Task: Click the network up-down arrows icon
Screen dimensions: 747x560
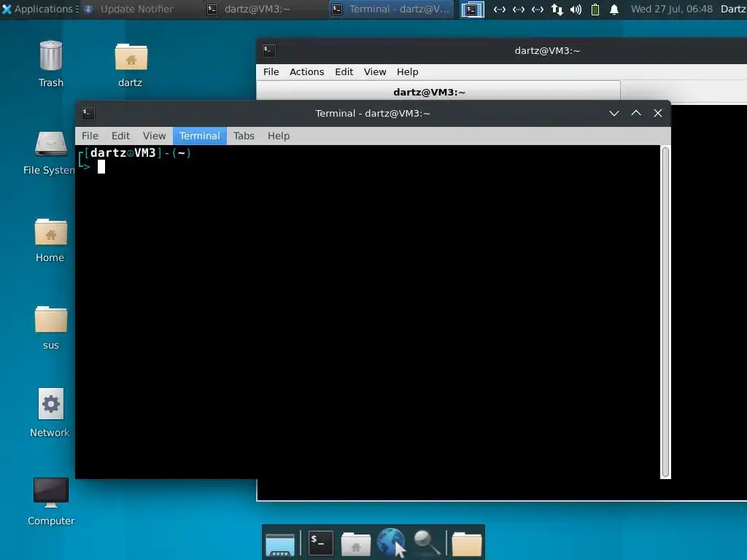Action: (557, 9)
